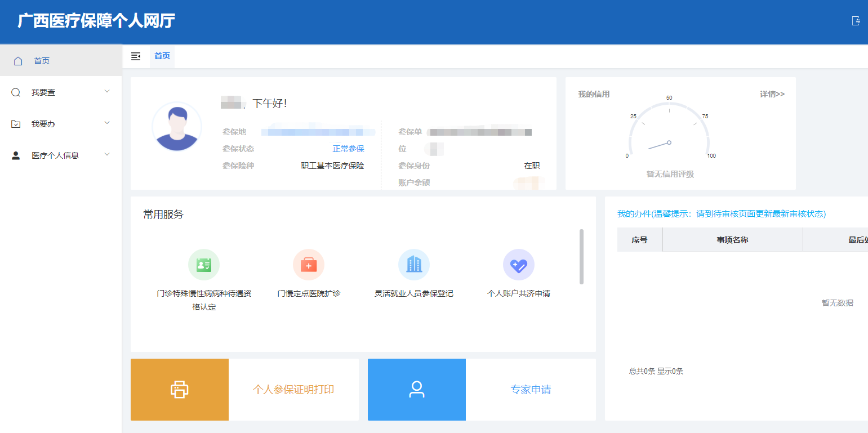Screen dimensions: 868x433
Task: Open 门诊特殊慢性病病种待遇资格认定 service icon
Action: tap(203, 264)
